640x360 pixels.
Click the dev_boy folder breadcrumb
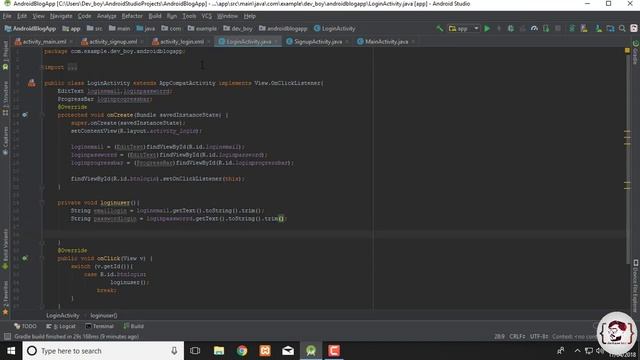(x=238, y=29)
